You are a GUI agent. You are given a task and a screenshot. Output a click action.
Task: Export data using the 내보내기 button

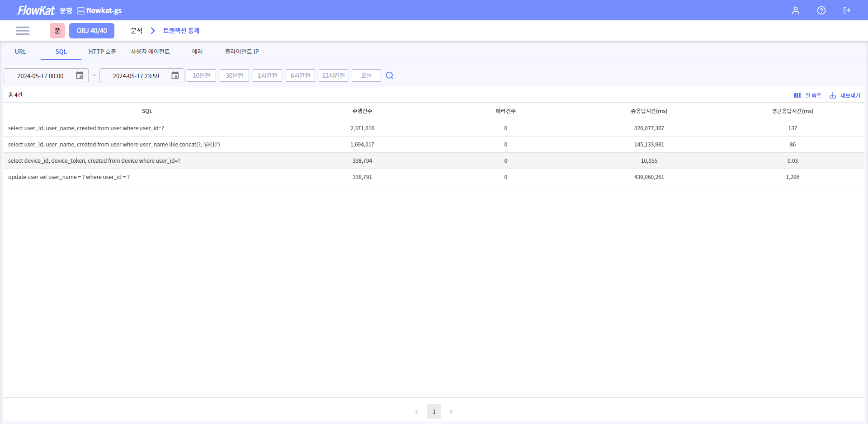point(844,95)
